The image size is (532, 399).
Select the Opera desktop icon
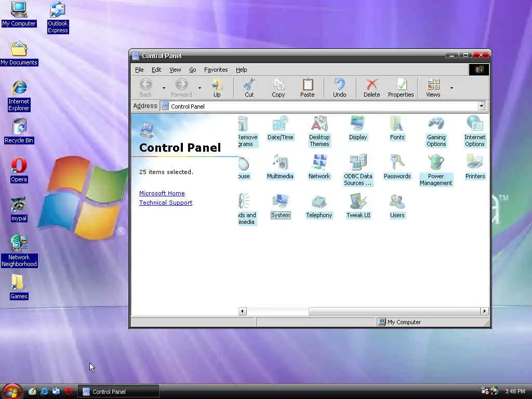(19, 170)
